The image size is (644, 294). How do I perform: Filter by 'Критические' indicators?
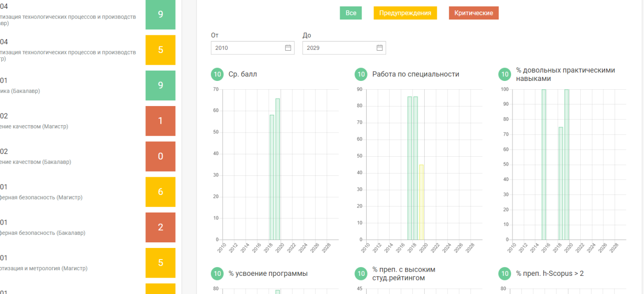click(x=473, y=13)
